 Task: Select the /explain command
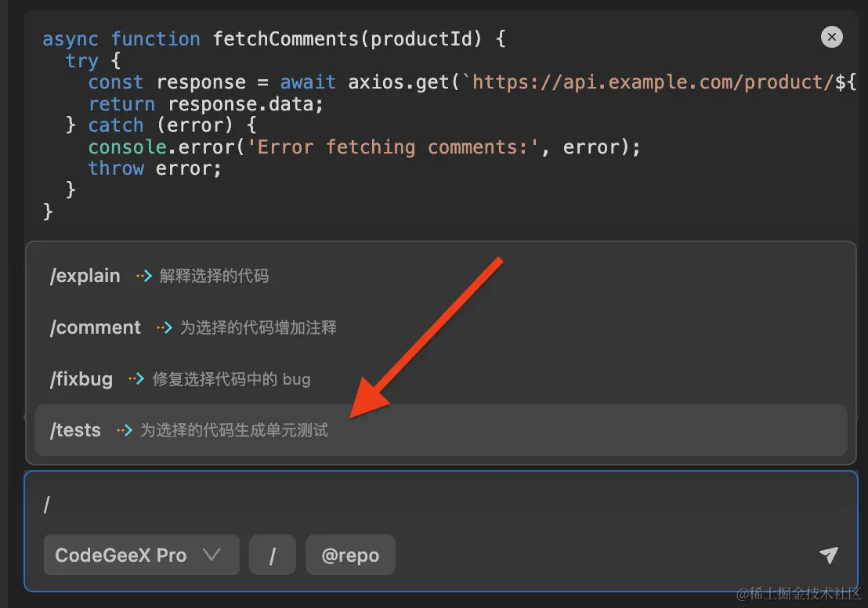(440, 276)
